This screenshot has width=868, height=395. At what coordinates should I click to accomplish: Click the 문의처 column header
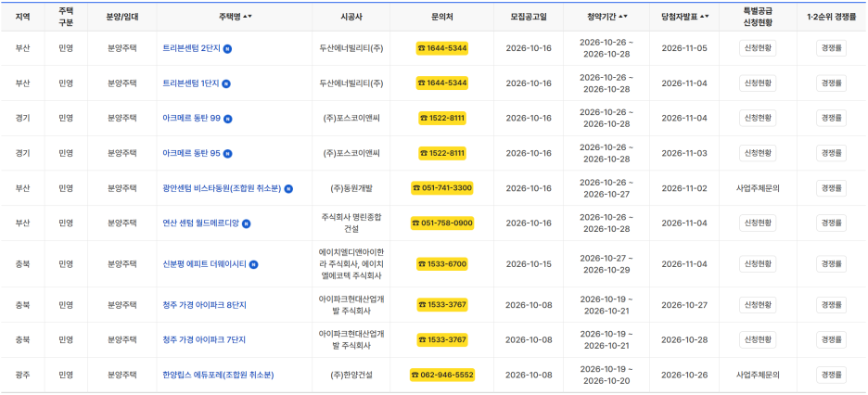(x=442, y=17)
